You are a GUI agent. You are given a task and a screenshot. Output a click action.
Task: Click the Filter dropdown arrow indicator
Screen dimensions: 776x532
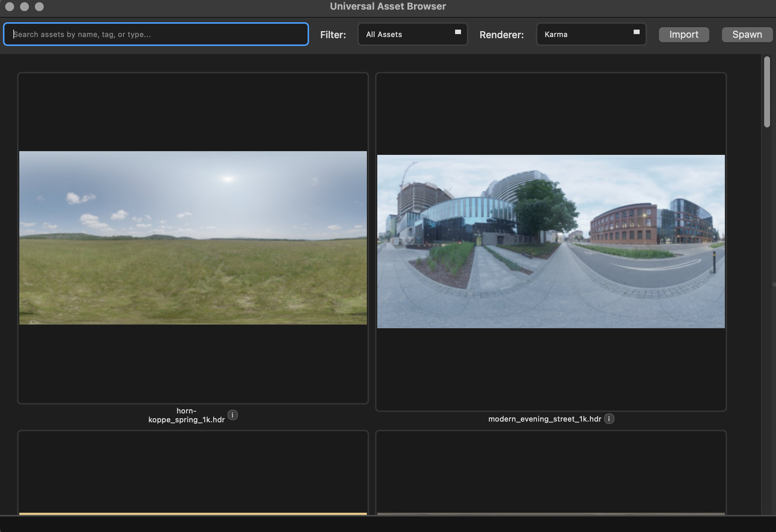pyautogui.click(x=458, y=32)
